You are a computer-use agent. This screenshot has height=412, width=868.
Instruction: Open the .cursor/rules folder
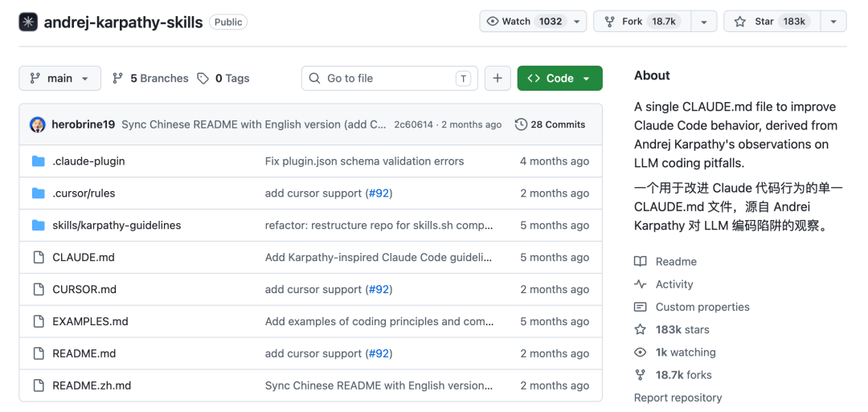[84, 194]
